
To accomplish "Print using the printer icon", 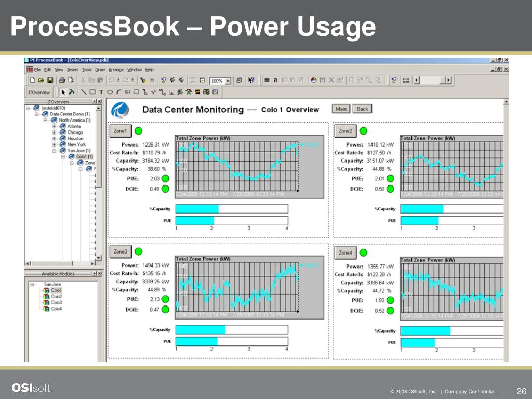I will point(62,81).
